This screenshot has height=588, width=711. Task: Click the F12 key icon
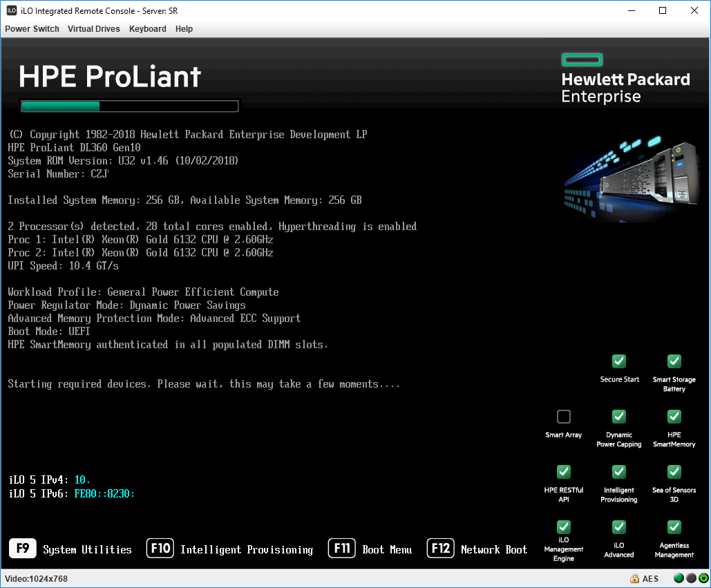tap(440, 548)
